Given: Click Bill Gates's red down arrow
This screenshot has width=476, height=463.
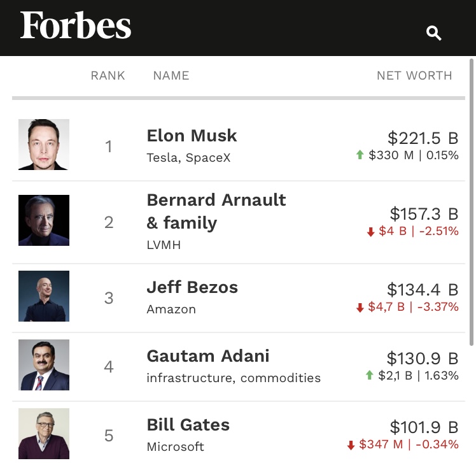Looking at the screenshot, I should [x=351, y=445].
